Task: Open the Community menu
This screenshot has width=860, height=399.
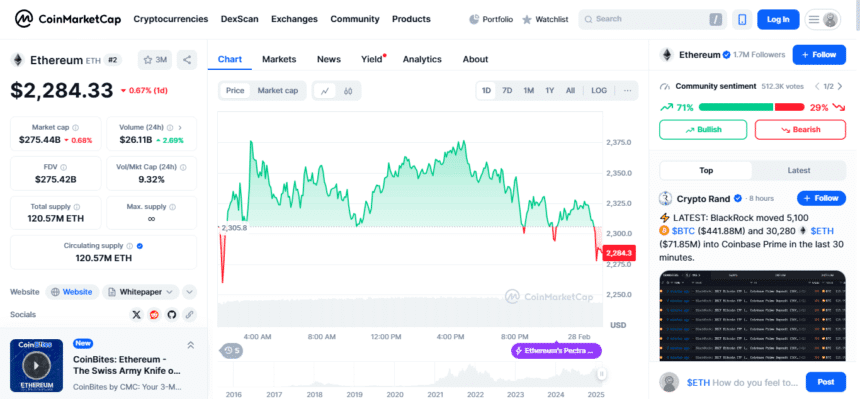Action: 355,19
